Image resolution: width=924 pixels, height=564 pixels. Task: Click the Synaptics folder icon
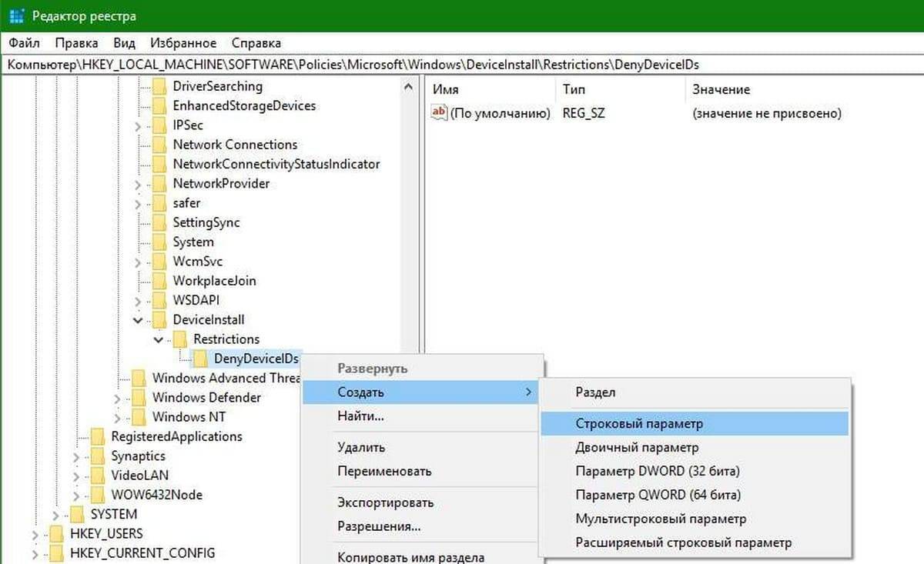click(98, 456)
